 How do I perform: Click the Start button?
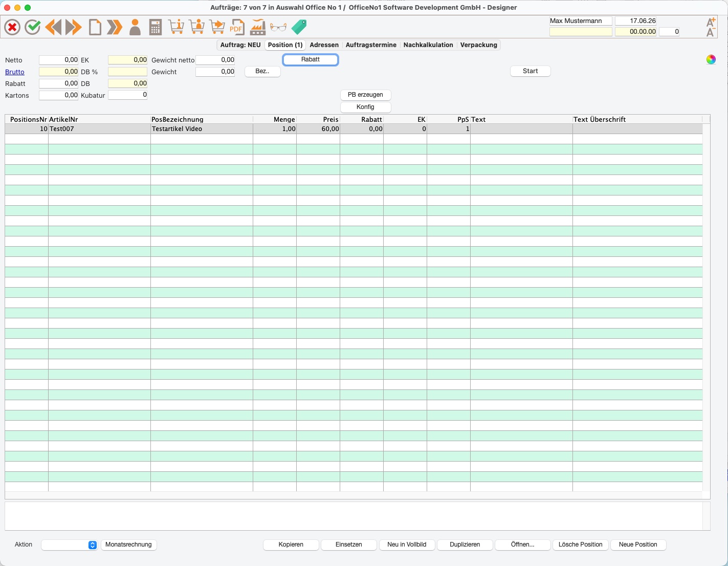pyautogui.click(x=531, y=72)
